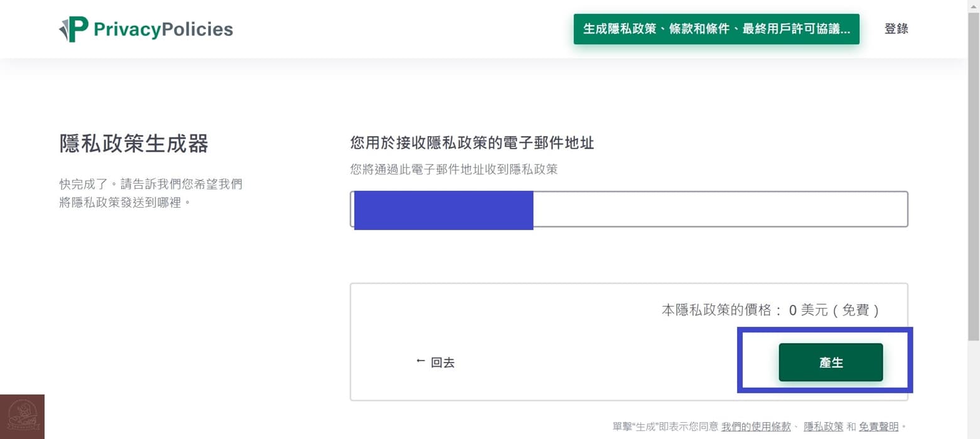This screenshot has width=980, height=439.
Task: Open the 免責聲明 disclaimer link
Action: coord(879,426)
